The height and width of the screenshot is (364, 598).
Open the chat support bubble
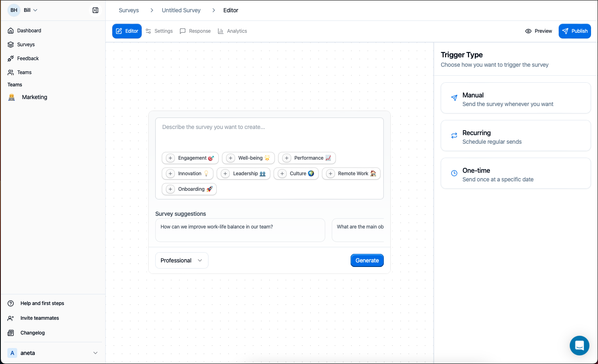coord(579,345)
